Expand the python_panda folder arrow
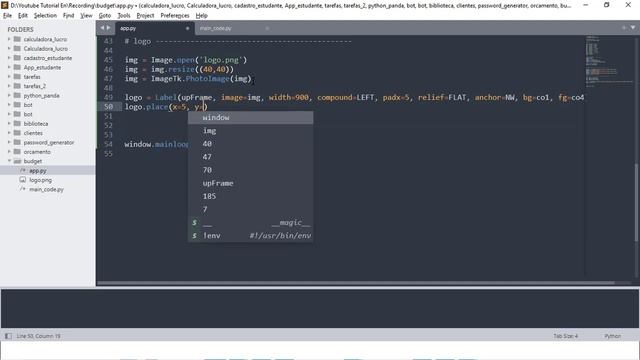The width and height of the screenshot is (640, 360). (9, 96)
